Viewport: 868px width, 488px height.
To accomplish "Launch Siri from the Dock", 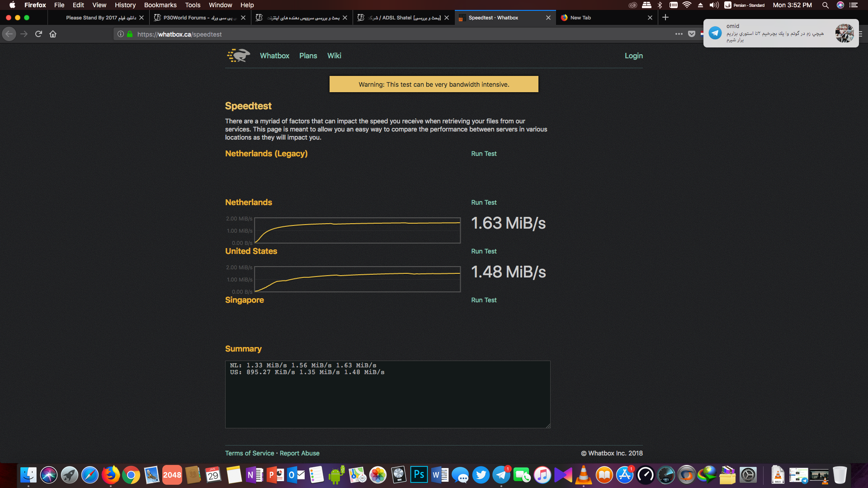I will click(x=49, y=475).
